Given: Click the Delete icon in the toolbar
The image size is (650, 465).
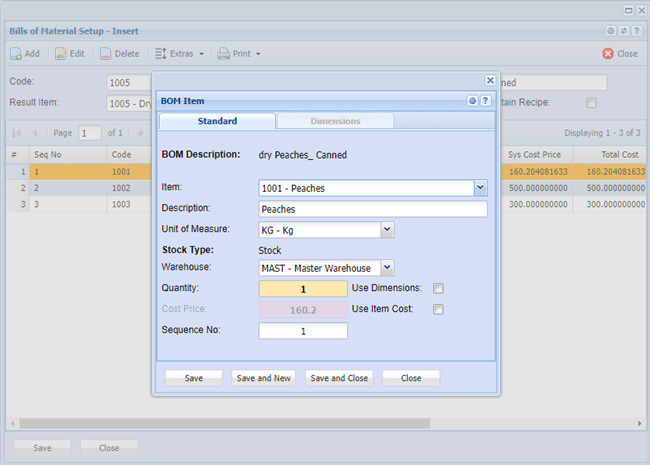Looking at the screenshot, I should coord(105,53).
